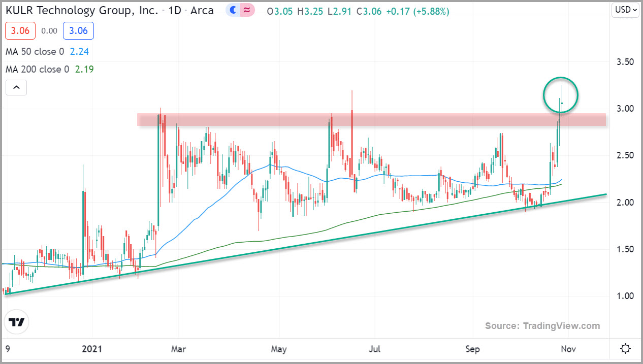643x364 pixels.
Task: Click the blue 3.06 buy price box
Action: pos(78,31)
